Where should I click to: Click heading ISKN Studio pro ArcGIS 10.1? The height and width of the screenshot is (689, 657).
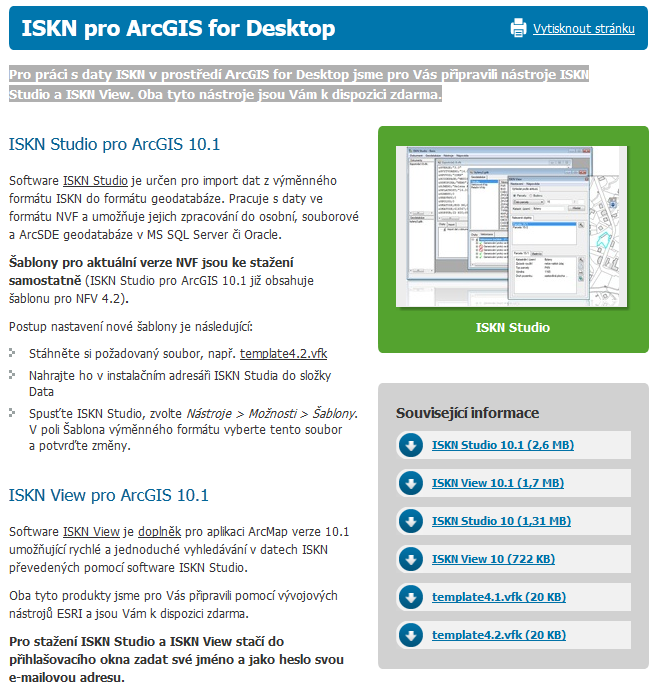[114, 145]
